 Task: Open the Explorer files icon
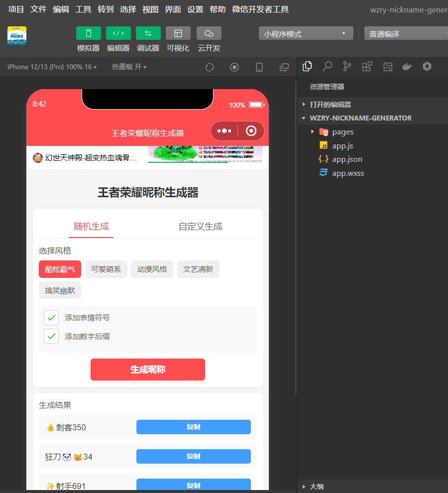point(307,66)
